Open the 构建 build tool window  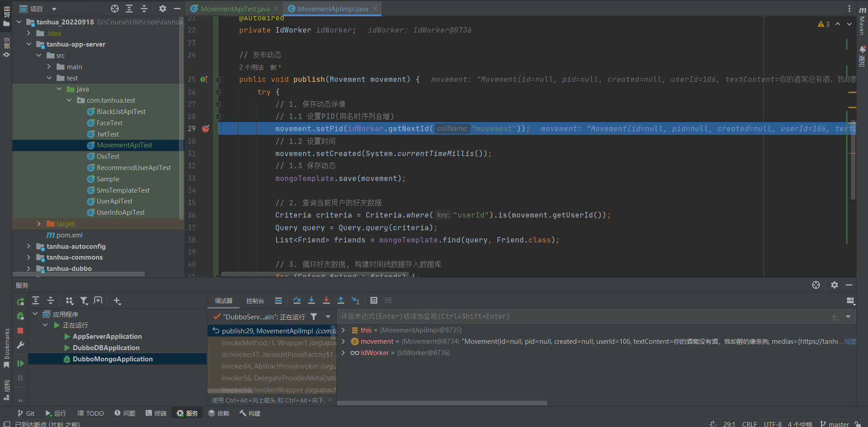click(250, 413)
